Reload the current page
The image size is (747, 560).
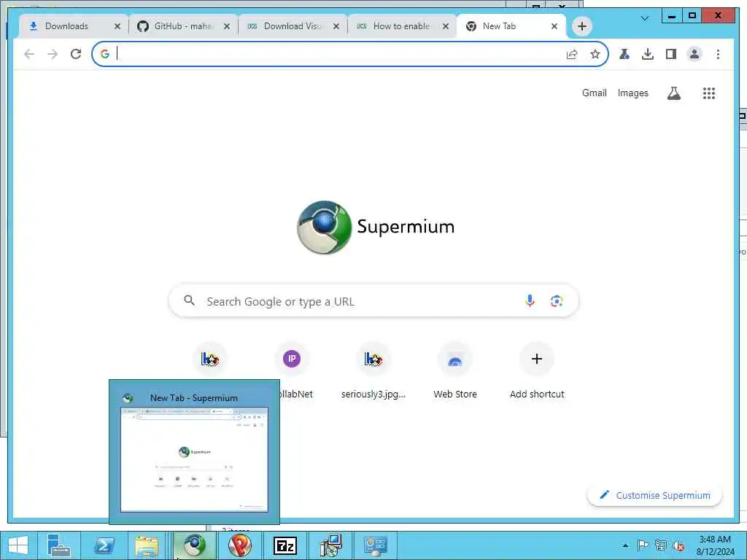pos(76,54)
